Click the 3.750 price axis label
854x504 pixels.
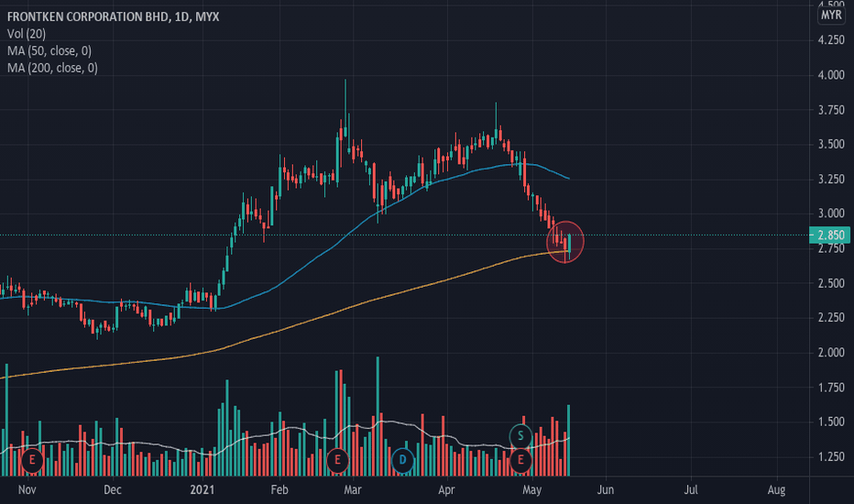tap(831, 110)
